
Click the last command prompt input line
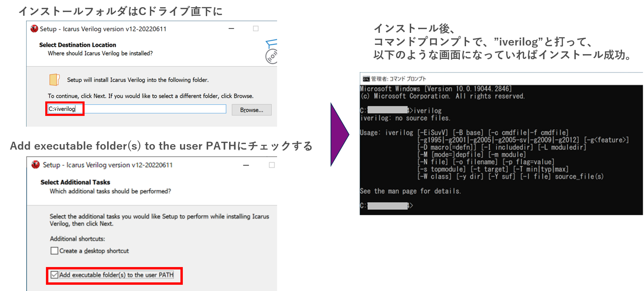386,206
